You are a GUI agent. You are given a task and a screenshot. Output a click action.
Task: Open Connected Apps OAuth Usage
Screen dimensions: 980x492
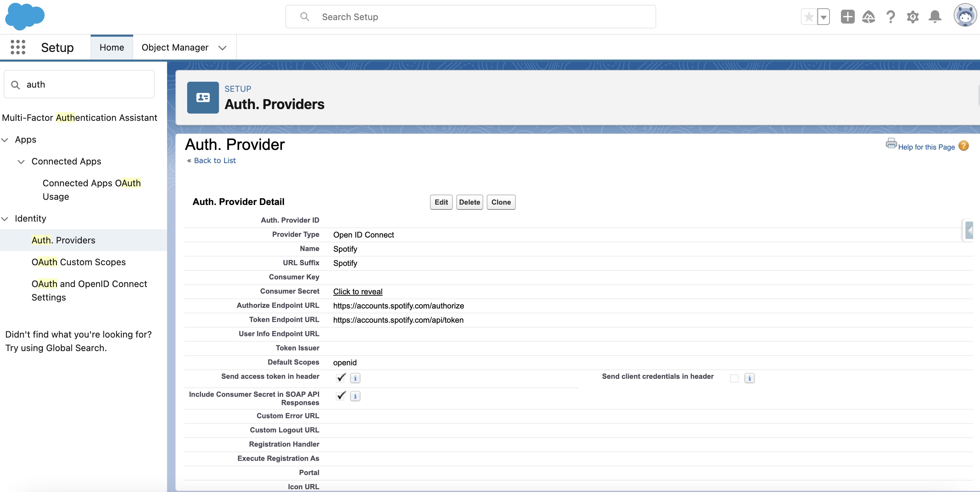point(91,190)
